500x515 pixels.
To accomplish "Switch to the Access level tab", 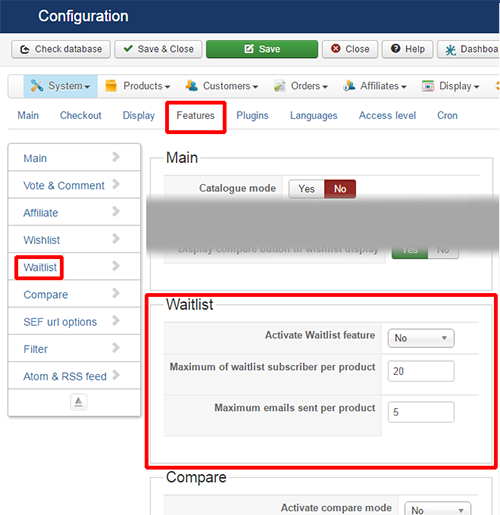I will [387, 115].
